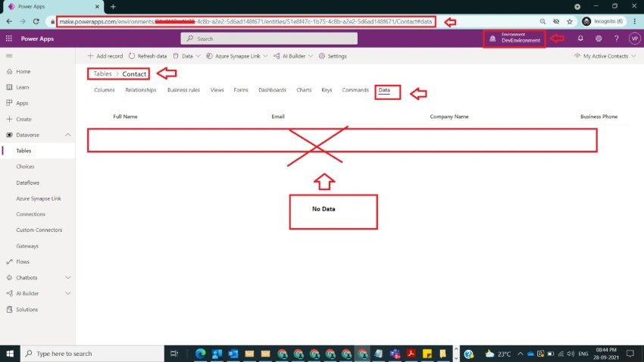
Task: Select Gateways in the sidebar
Action: click(27, 246)
